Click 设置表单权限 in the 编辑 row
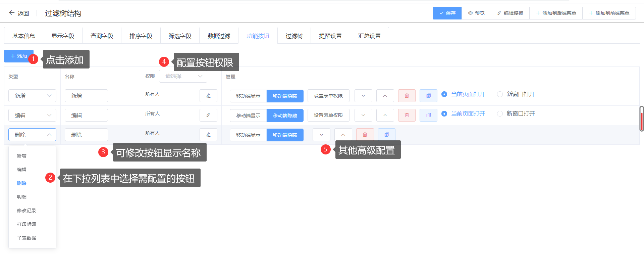Image resolution: width=644 pixels, height=275 pixels. [328, 115]
